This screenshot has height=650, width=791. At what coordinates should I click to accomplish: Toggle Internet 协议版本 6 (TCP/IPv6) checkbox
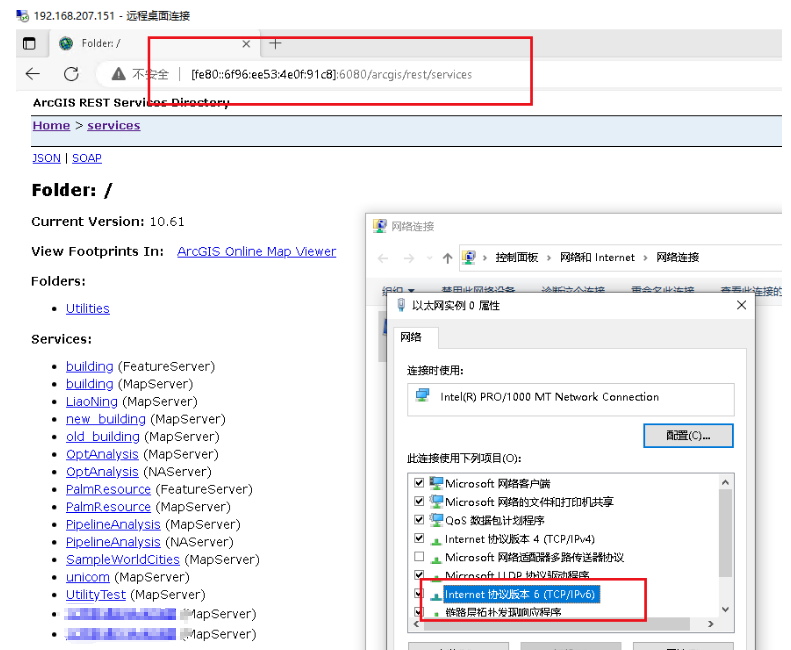(419, 593)
